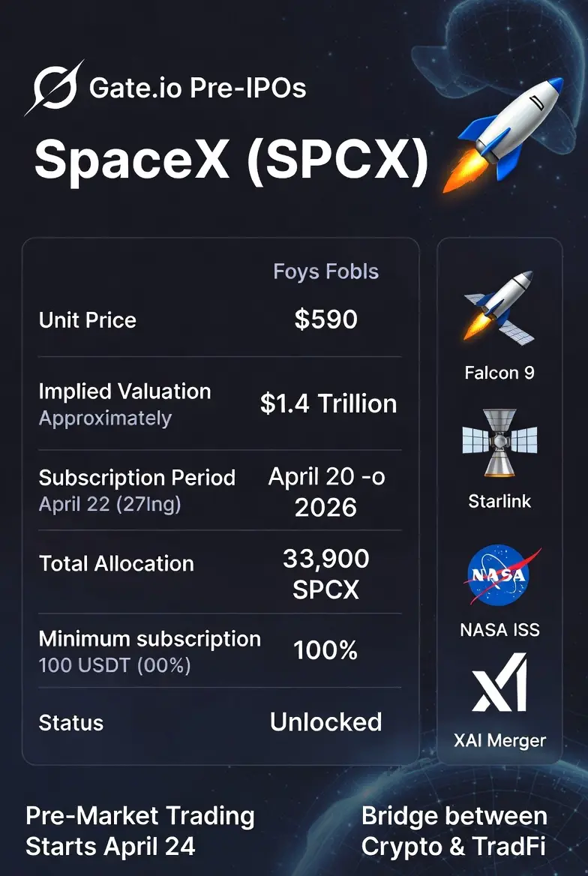Click the Starlink label

point(499,501)
